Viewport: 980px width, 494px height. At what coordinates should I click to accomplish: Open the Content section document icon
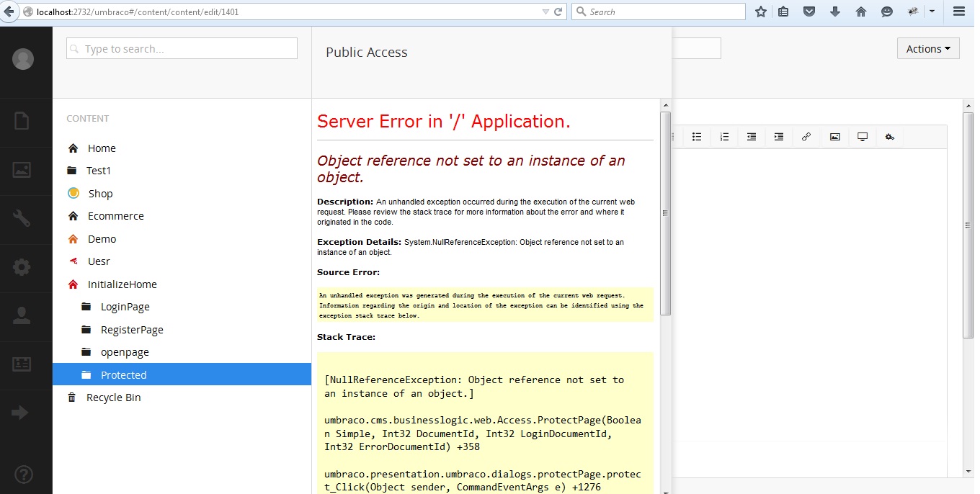click(x=22, y=120)
